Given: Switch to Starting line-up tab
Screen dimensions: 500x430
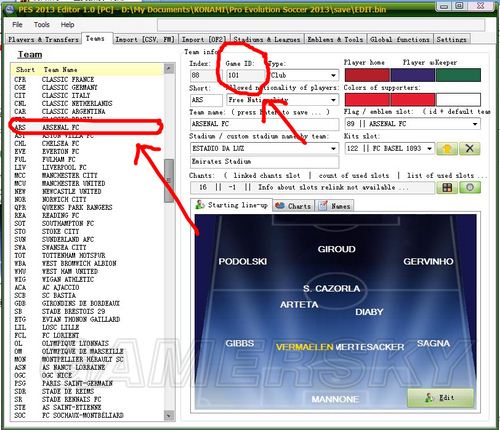Looking at the screenshot, I should [x=232, y=205].
